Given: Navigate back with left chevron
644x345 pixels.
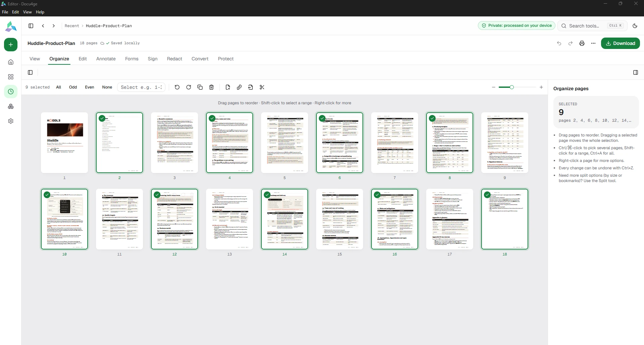Looking at the screenshot, I should (x=43, y=26).
